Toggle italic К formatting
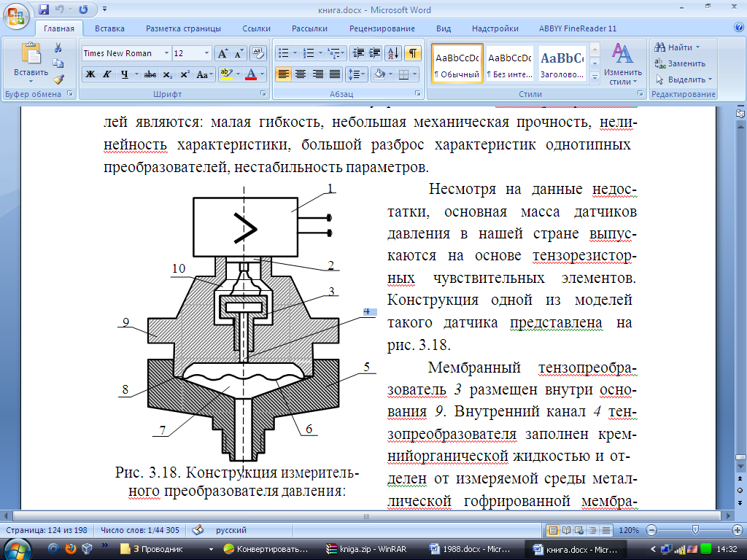This screenshot has height=560, width=747. 107,74
